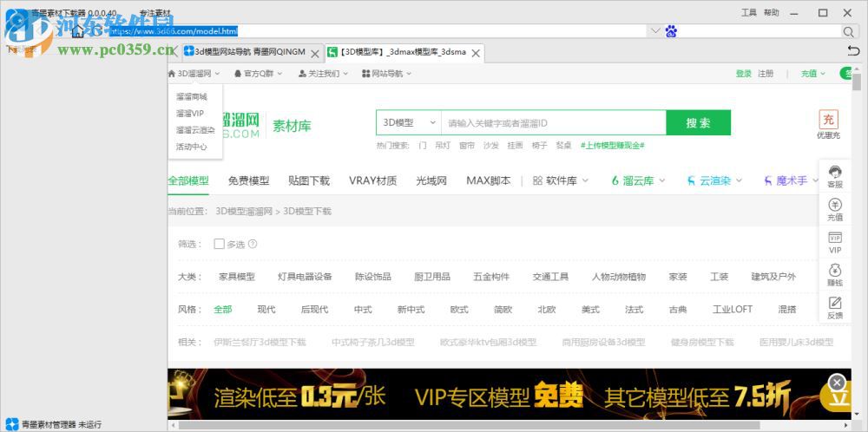Select 溜溜云渲染 from the dropdown menu

tap(195, 130)
